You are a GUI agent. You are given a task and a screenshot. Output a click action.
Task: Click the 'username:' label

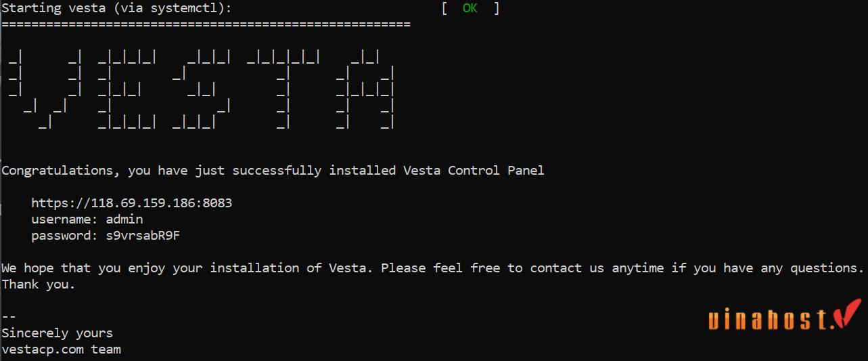coord(65,219)
